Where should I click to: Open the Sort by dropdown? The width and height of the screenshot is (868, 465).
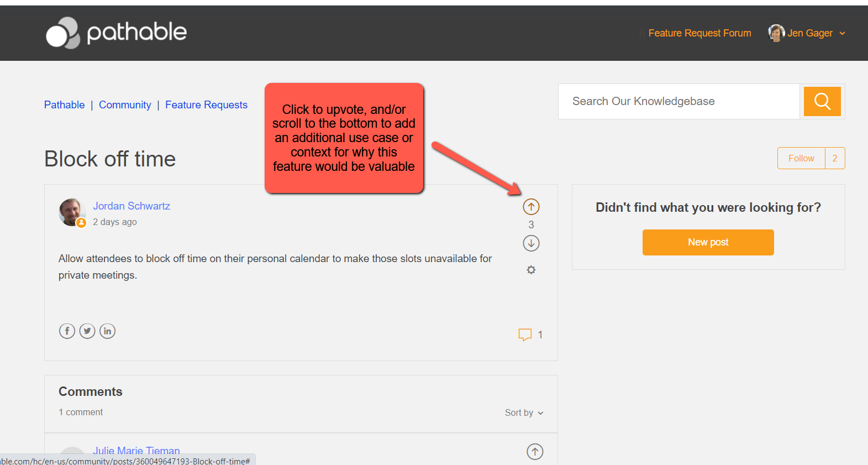524,412
